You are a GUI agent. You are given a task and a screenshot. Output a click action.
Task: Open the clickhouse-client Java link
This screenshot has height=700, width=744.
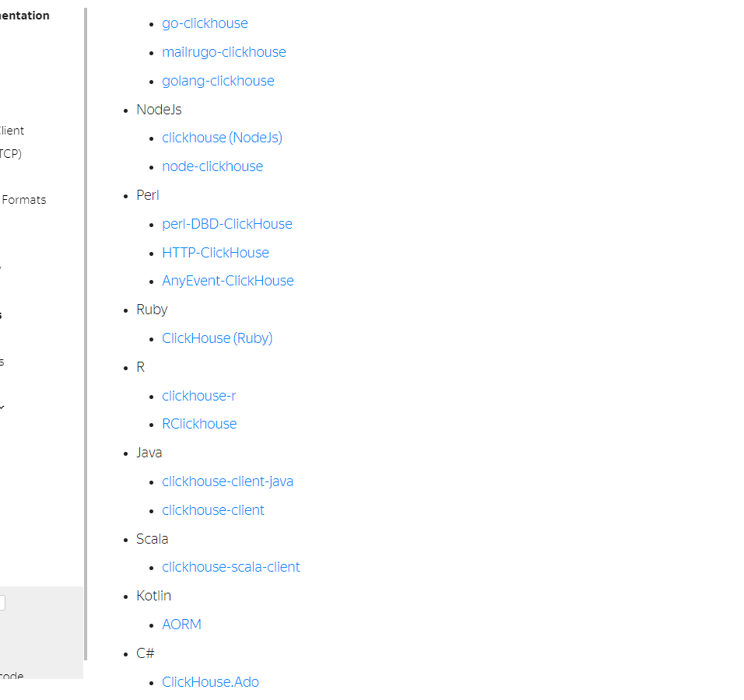(x=212, y=510)
